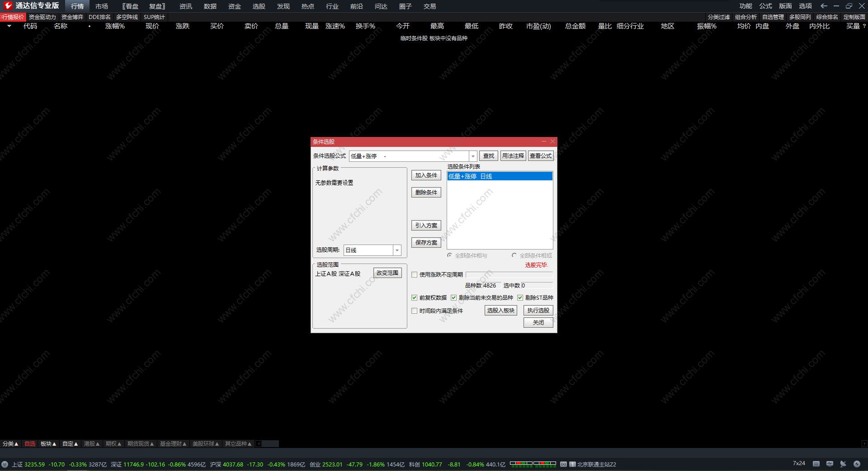Open the 定制版面 toolbar item
Screen dimensions: 868x471
854,17
